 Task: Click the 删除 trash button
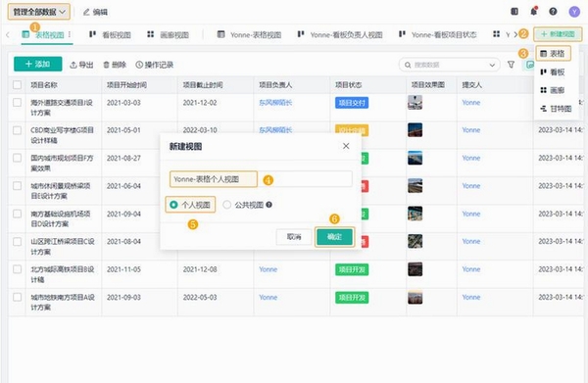[115, 65]
